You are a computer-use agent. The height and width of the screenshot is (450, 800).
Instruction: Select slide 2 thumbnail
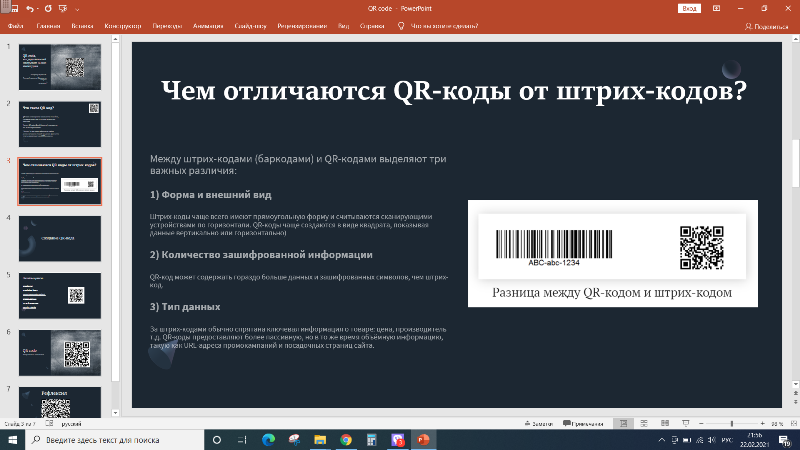coord(60,124)
